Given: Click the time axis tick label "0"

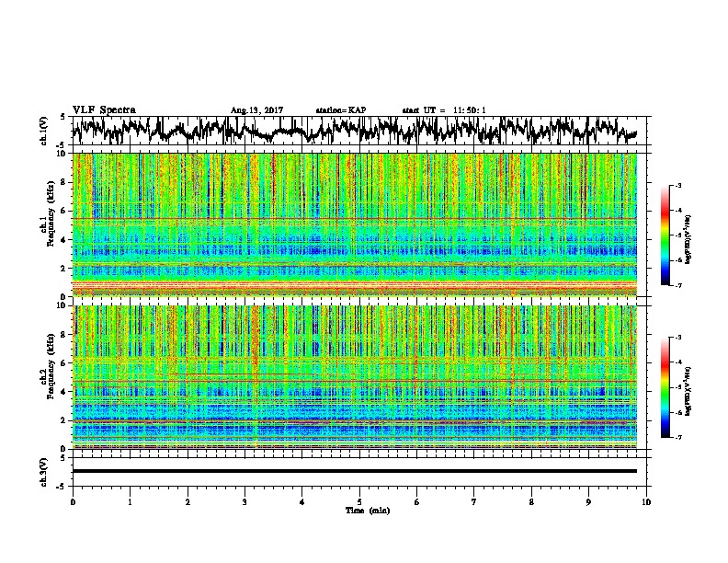Looking at the screenshot, I should coord(73,502).
